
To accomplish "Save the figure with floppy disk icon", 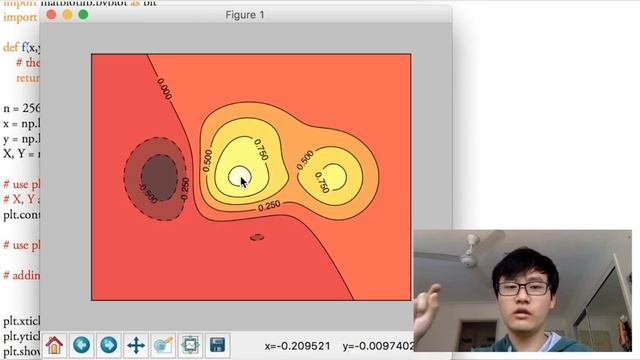I will (218, 345).
